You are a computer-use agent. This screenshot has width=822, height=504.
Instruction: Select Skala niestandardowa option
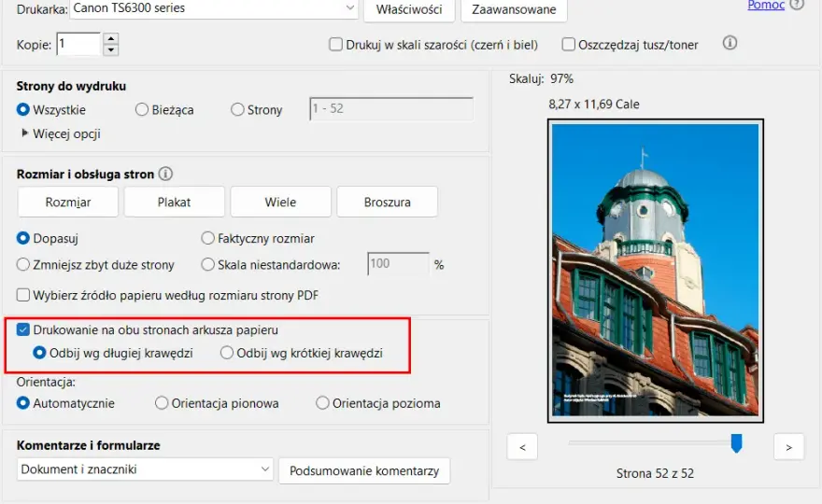[x=207, y=264]
